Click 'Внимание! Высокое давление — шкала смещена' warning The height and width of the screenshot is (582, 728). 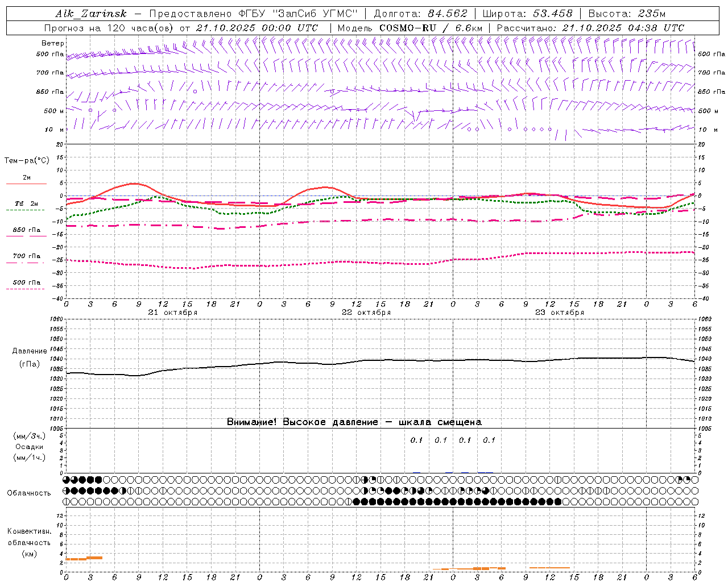pyautogui.click(x=354, y=422)
